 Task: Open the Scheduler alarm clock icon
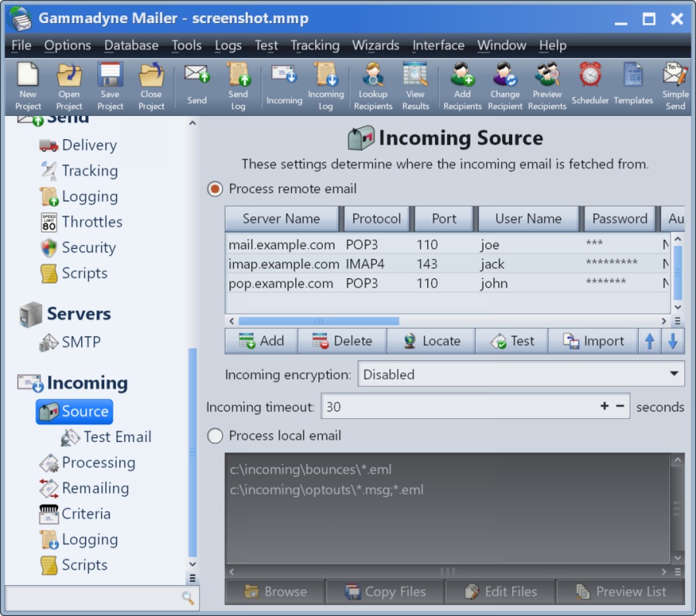pos(590,84)
